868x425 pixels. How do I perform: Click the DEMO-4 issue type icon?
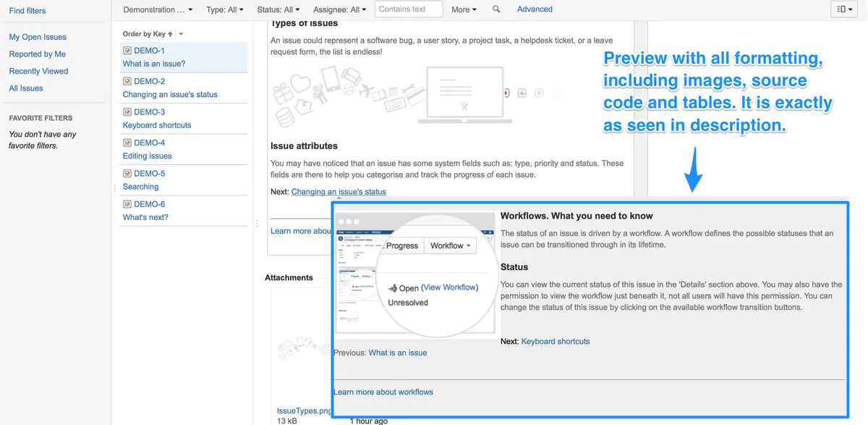[127, 143]
